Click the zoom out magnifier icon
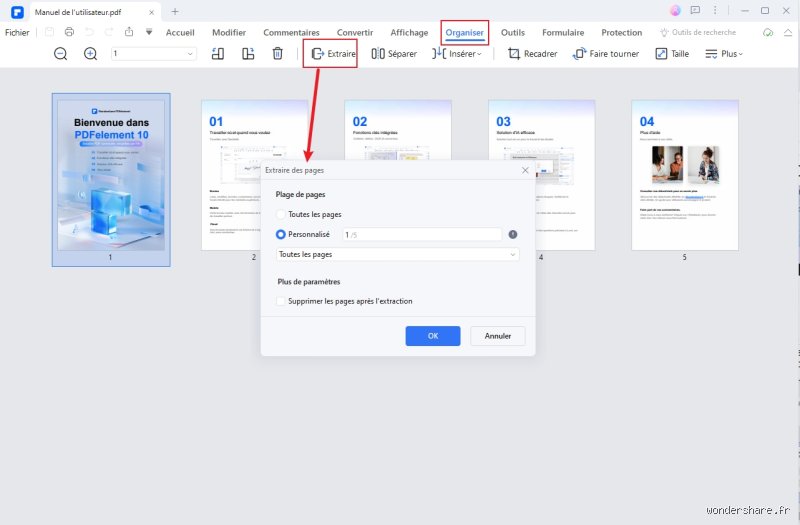This screenshot has height=525, width=800. (60, 54)
